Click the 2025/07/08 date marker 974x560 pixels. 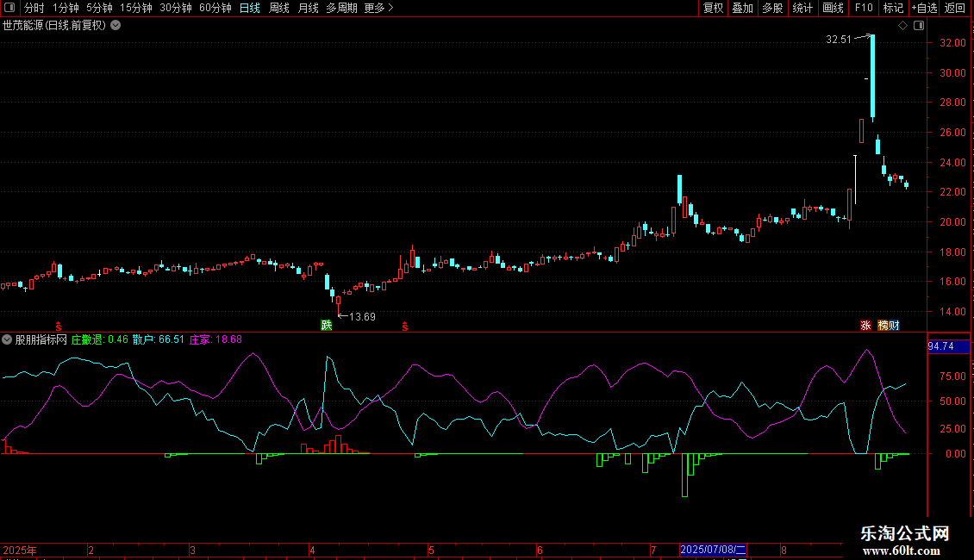tap(713, 550)
